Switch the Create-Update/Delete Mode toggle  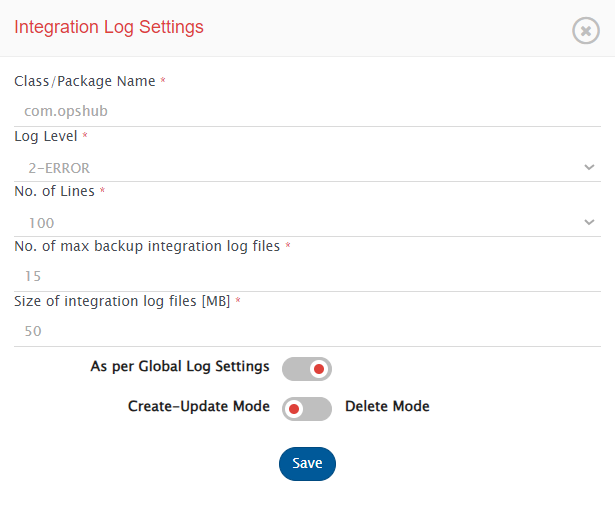(306, 408)
